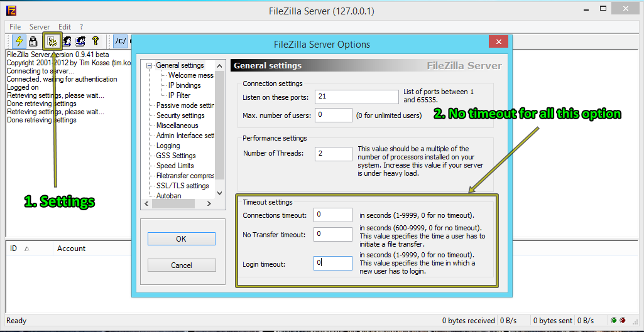Select Passive mode settings tree item
The width and height of the screenshot is (644, 332).
coord(185,105)
